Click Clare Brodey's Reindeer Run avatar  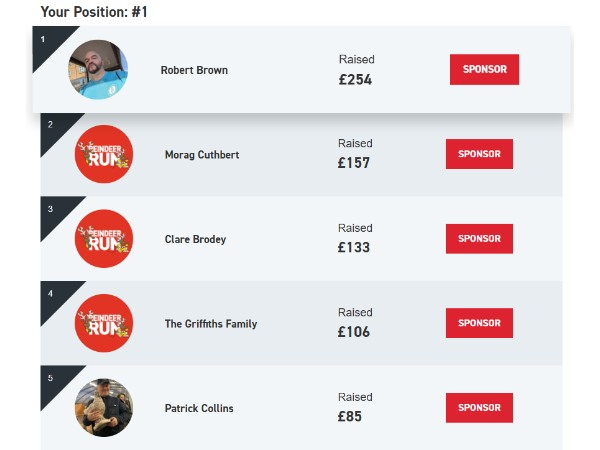point(104,239)
